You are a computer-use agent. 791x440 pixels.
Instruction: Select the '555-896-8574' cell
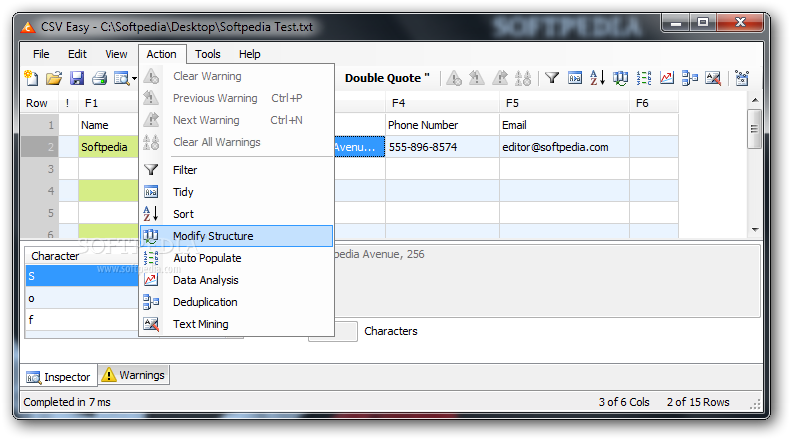[x=442, y=147]
